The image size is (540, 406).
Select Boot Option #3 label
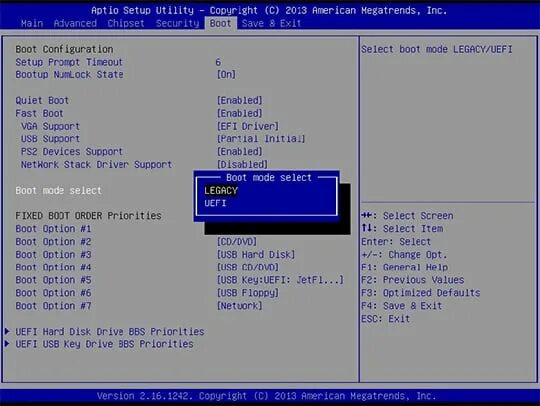pos(53,255)
